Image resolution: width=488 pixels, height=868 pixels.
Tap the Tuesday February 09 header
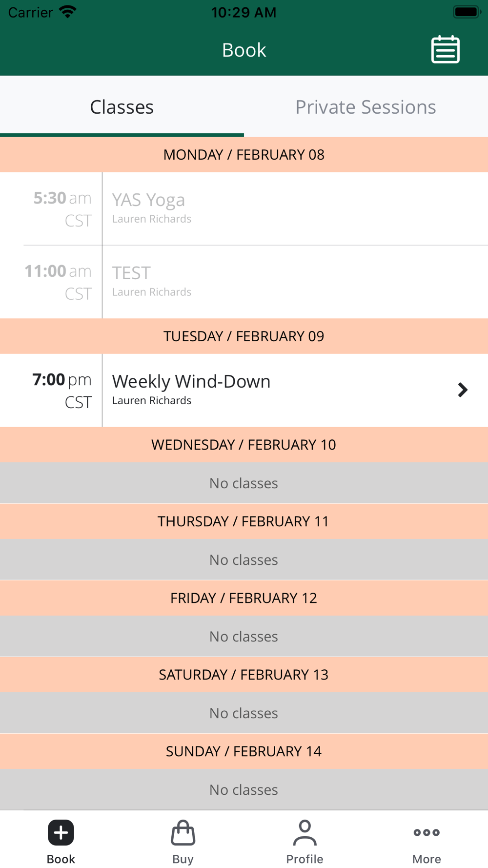point(244,336)
